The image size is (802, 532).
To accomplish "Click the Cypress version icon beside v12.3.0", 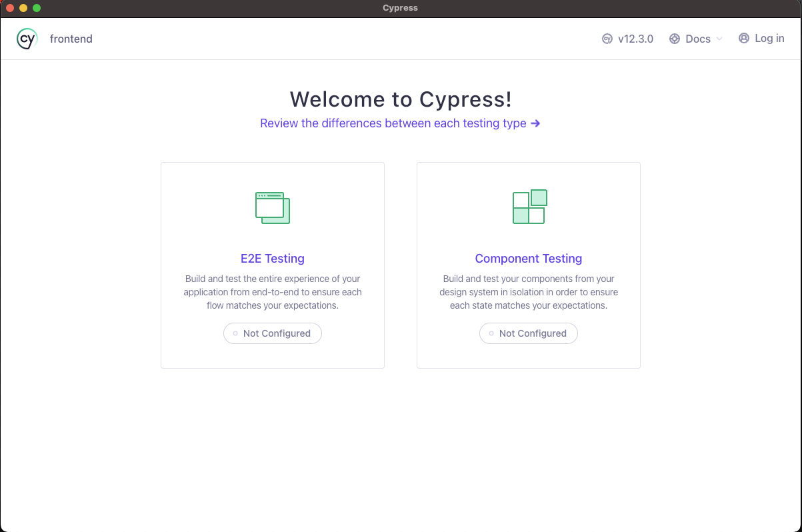I will coord(607,39).
